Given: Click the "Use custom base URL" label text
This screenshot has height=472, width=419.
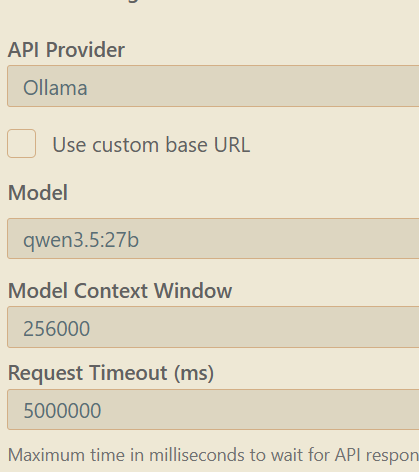Looking at the screenshot, I should pyautogui.click(x=151, y=145).
